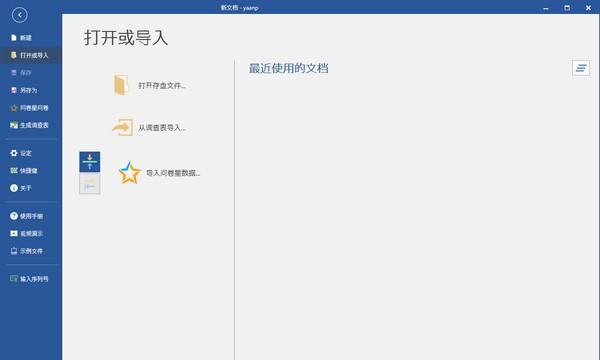Maximize the yaanp window
600x360 pixels.
pyautogui.click(x=567, y=8)
